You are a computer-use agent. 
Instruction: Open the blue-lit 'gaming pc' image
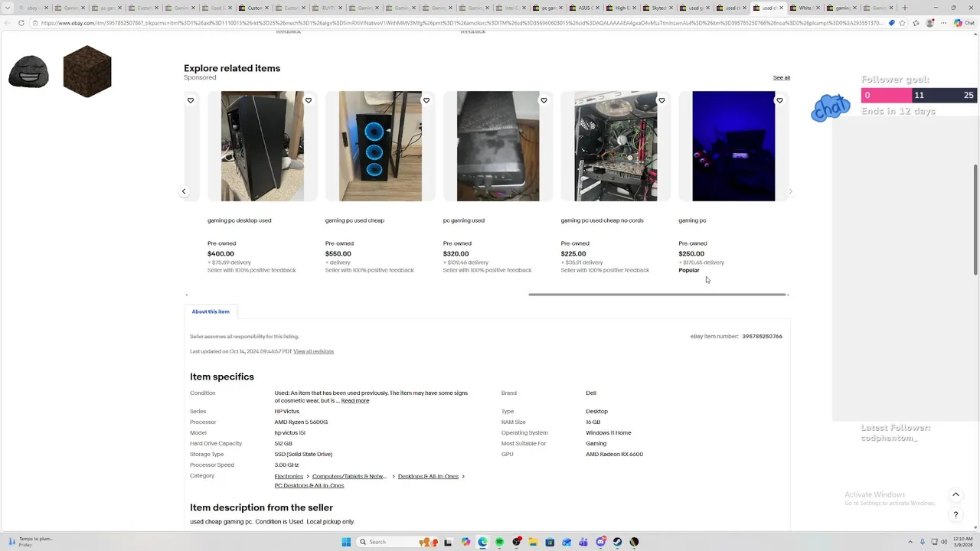click(x=733, y=146)
